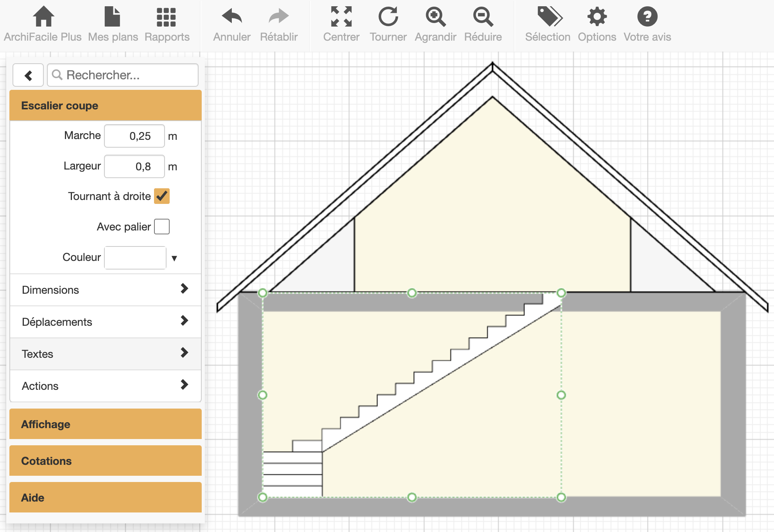Zoom out using Réduire magnifier

coord(483,17)
